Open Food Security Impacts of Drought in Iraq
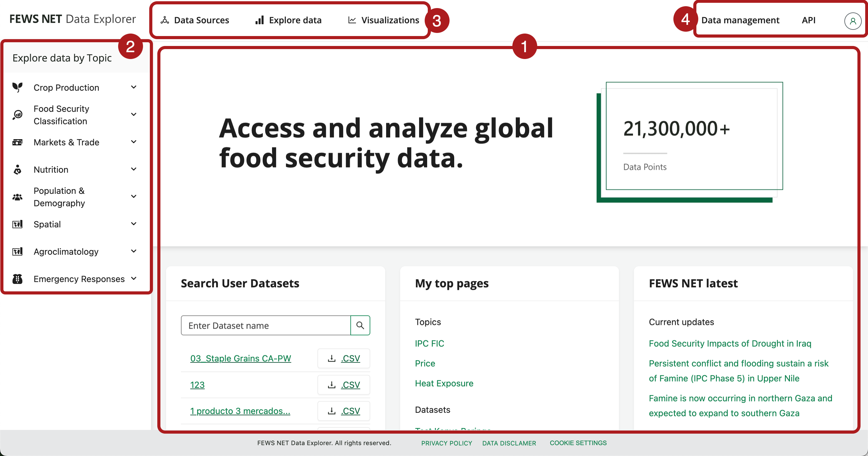 coord(730,343)
